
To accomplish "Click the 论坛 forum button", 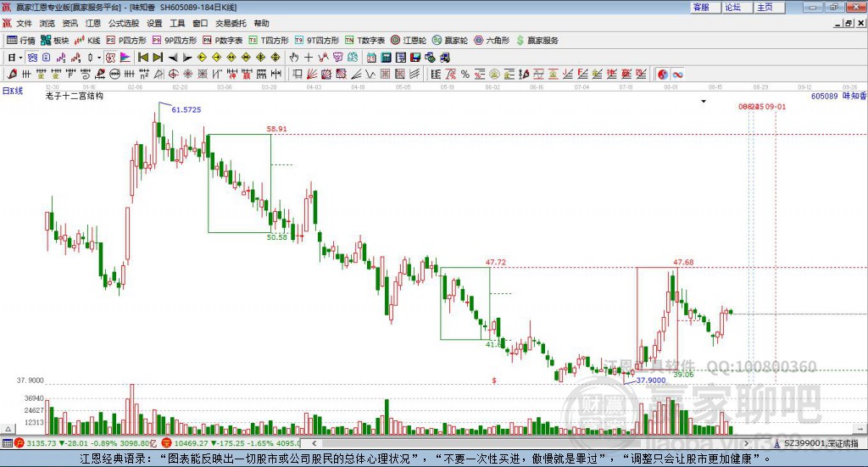I will pyautogui.click(x=737, y=7).
